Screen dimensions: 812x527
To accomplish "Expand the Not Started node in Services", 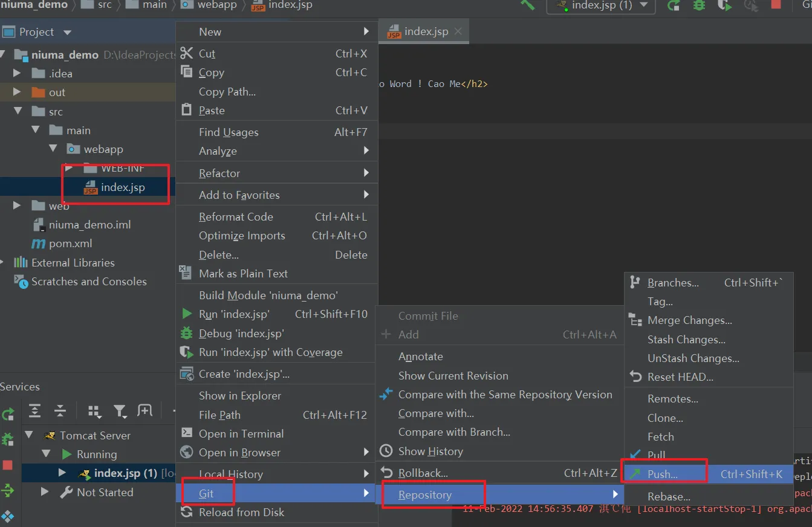I will [x=44, y=492].
